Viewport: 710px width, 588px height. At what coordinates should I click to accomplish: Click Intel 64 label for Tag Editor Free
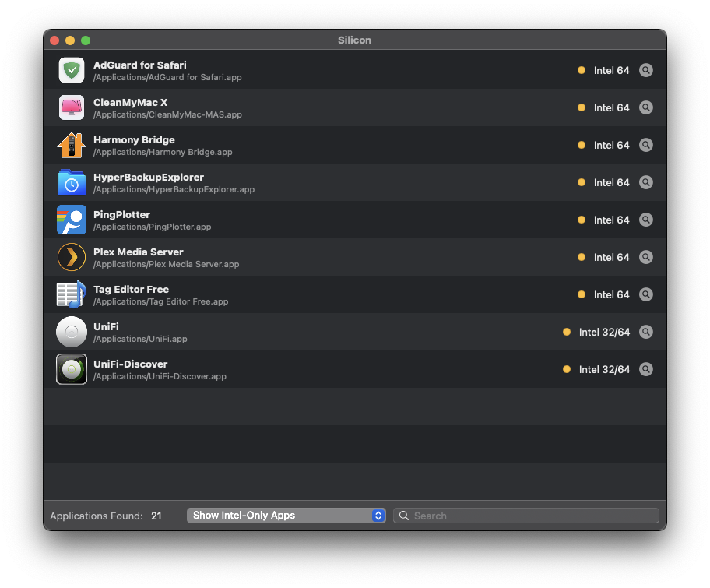[611, 294]
